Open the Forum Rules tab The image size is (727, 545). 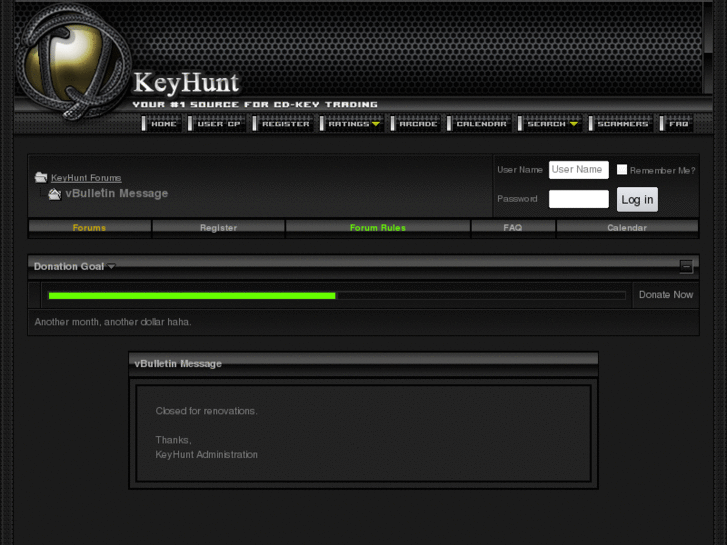(x=378, y=228)
